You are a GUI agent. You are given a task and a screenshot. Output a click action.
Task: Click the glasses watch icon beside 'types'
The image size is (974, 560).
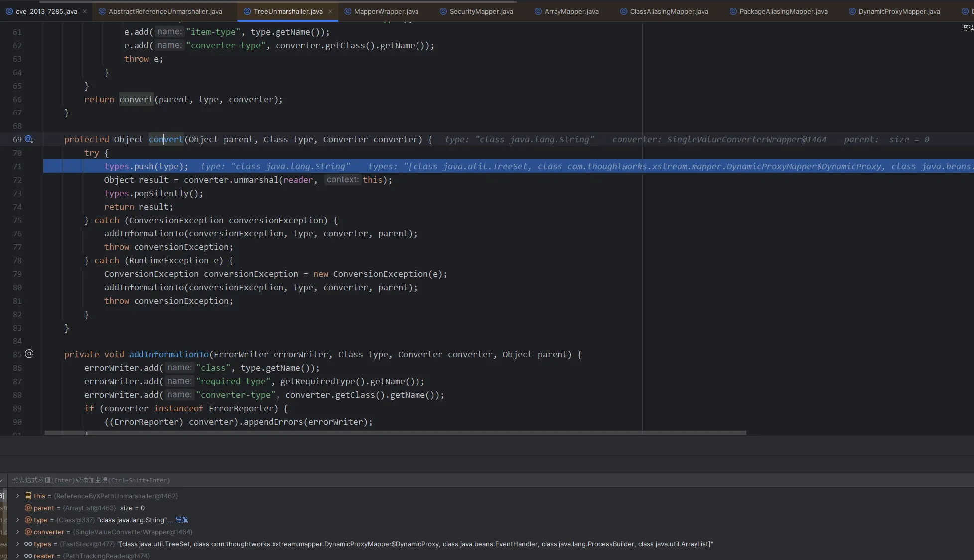click(x=28, y=544)
